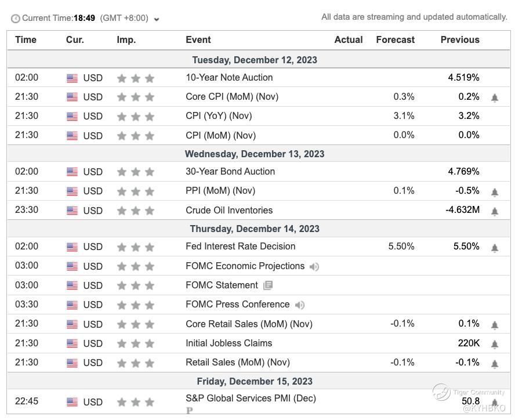Sort by the Time column header
Screen dimensions: 515x420
point(26,40)
